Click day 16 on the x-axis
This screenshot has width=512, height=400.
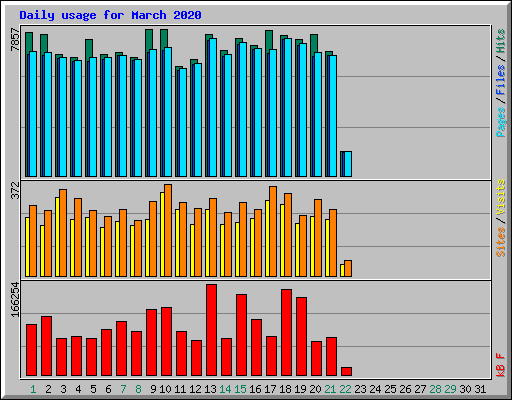(255, 389)
